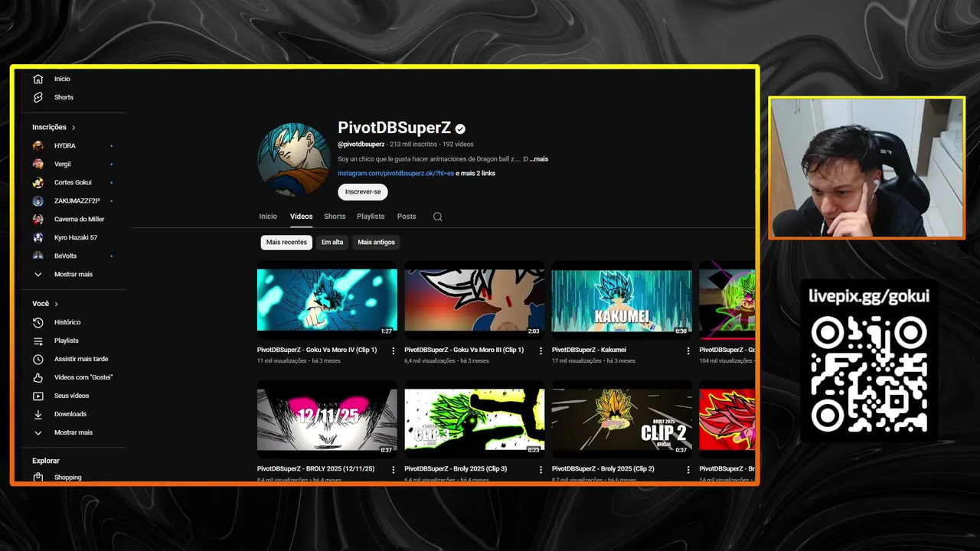
Task: Open the Shopping icon under Explorar
Action: [x=38, y=478]
